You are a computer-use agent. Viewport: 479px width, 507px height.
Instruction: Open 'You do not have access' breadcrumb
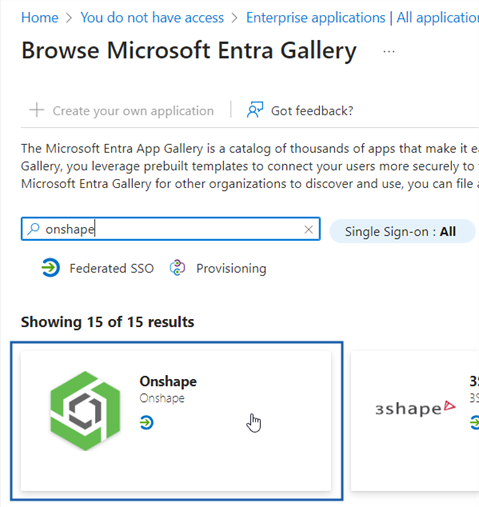click(152, 17)
